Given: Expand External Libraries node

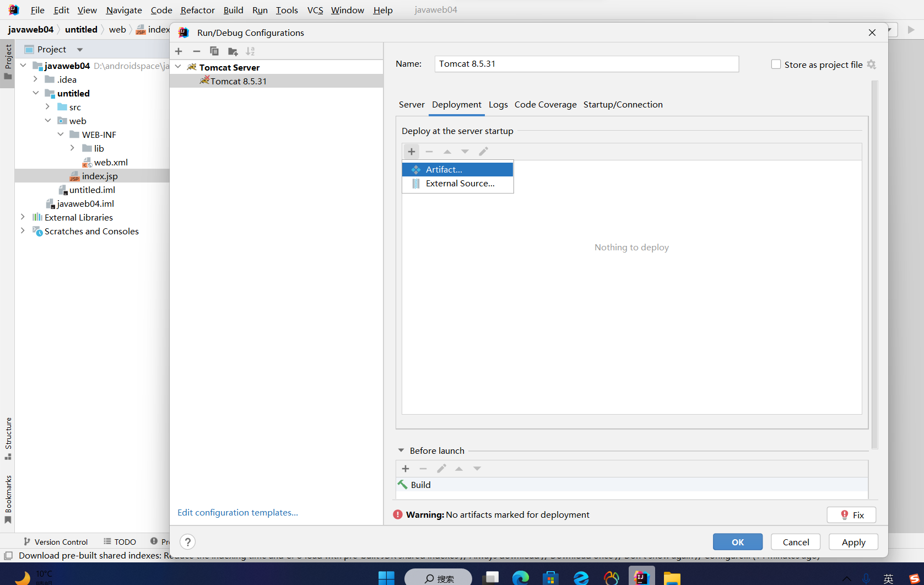Looking at the screenshot, I should tap(23, 217).
